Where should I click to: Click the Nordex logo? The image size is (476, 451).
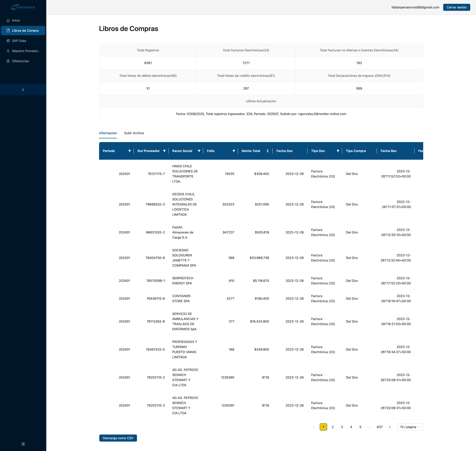click(23, 7)
